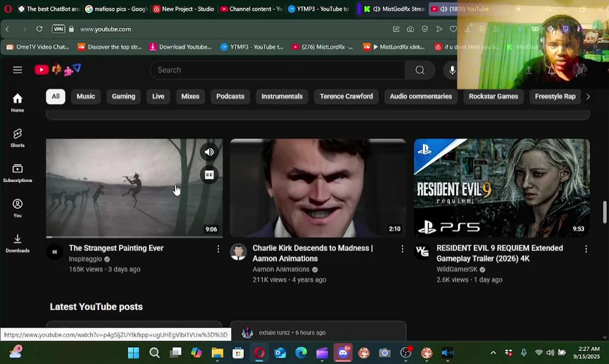Image resolution: width=609 pixels, height=364 pixels.
Task: Click the Aamon Animations channel avatar
Action: coord(238,251)
